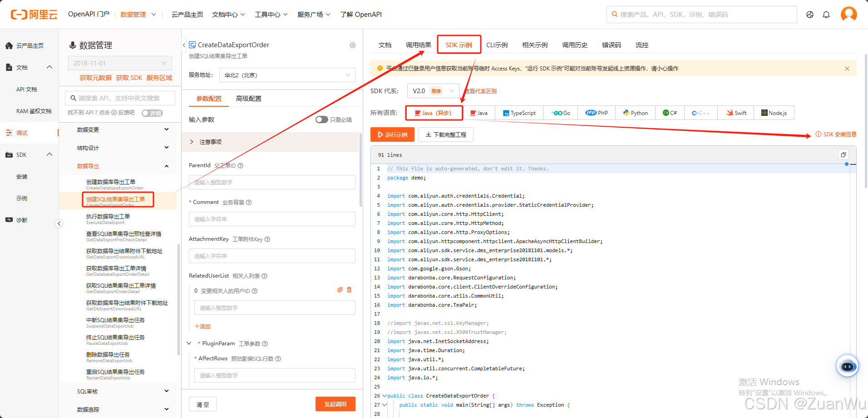The height and width of the screenshot is (418, 868).
Task: Delete the RelatedUserList item 0
Action: pyautogui.click(x=349, y=290)
